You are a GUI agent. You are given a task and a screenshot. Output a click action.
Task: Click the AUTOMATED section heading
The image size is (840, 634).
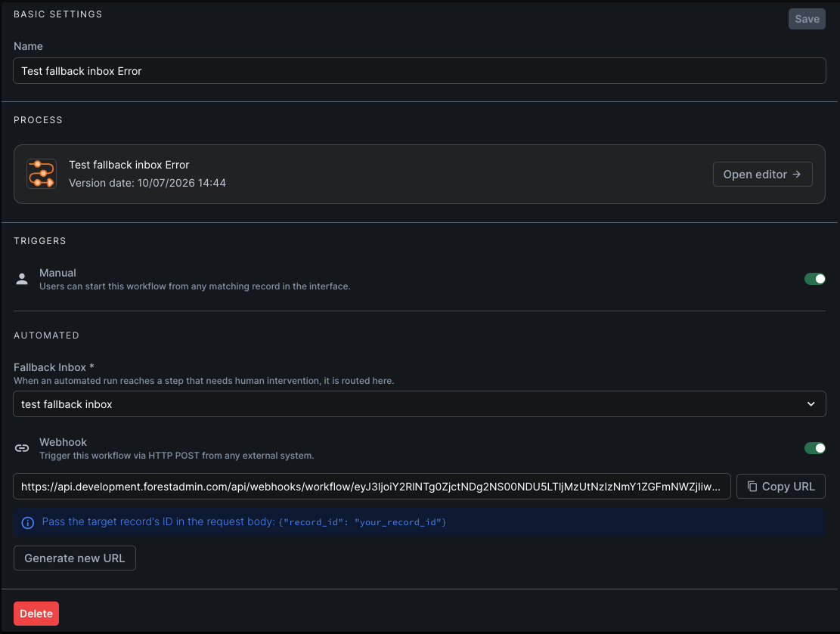coord(47,336)
